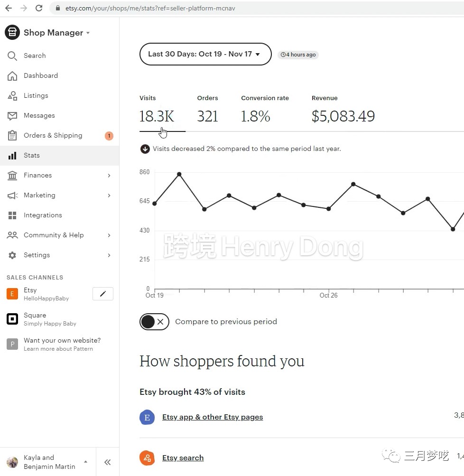Click the Integrations grid icon
This screenshot has height=476, width=464.
click(x=12, y=215)
